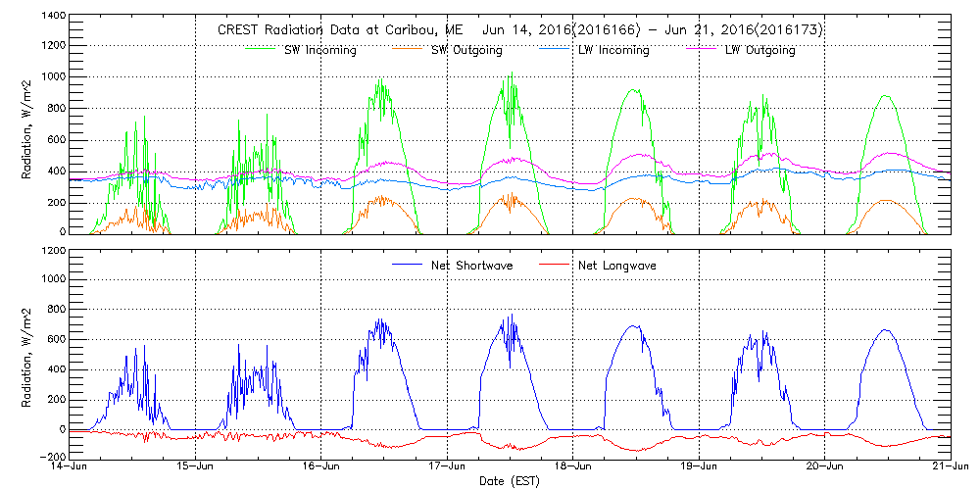
Task: Select the SW Outgoing legend label
Action: (467, 50)
